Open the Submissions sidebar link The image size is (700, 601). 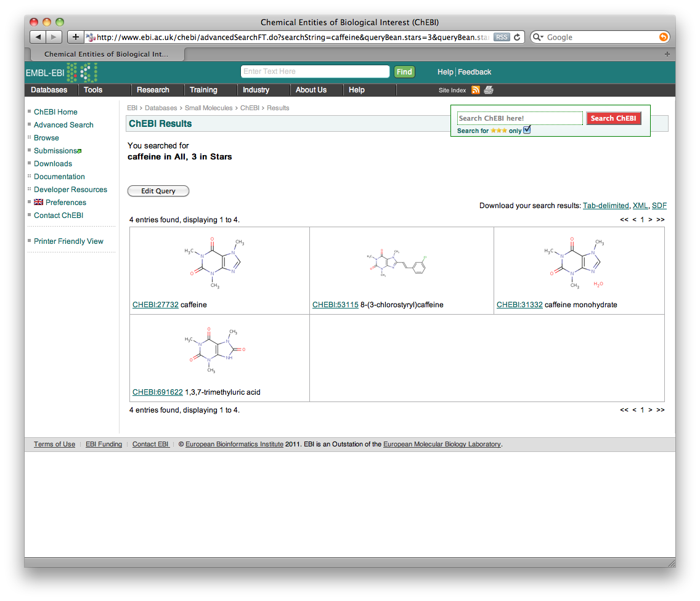[x=56, y=151]
